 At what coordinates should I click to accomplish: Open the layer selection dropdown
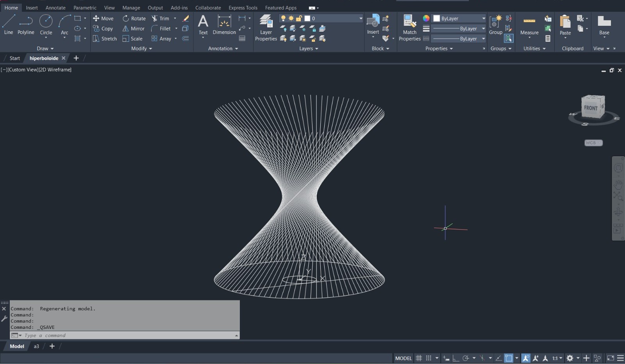[x=361, y=18]
